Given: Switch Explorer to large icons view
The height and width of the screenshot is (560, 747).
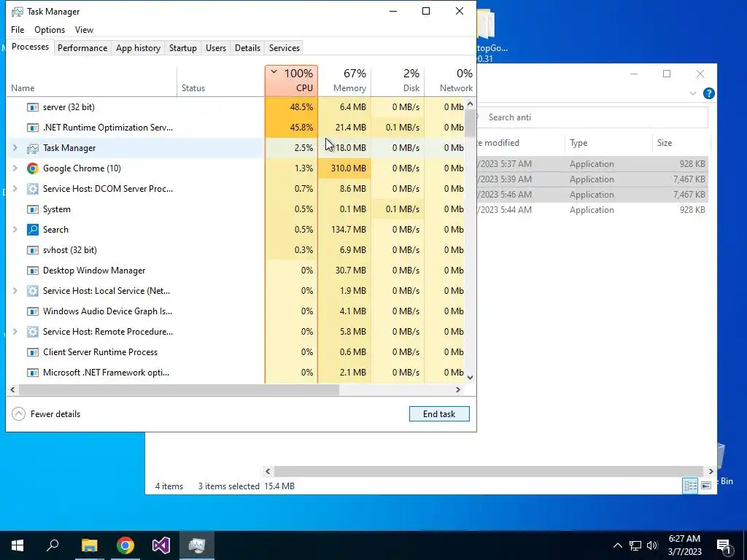Looking at the screenshot, I should [706, 486].
